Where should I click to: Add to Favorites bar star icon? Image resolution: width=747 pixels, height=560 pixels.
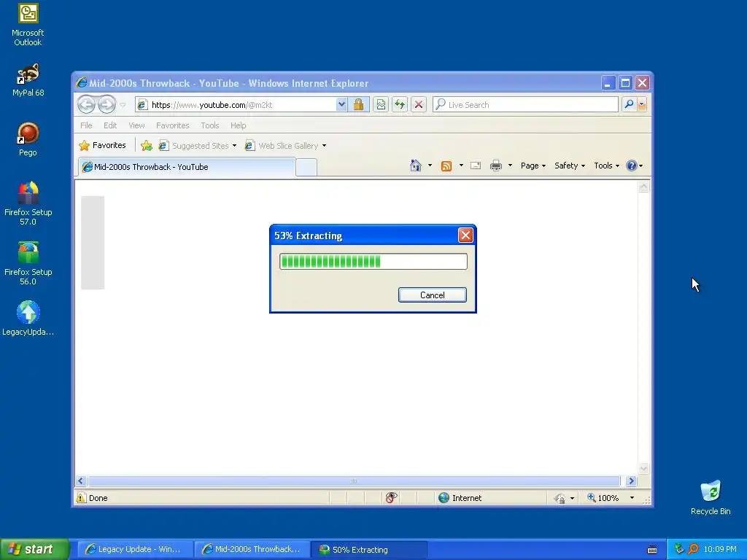(146, 146)
